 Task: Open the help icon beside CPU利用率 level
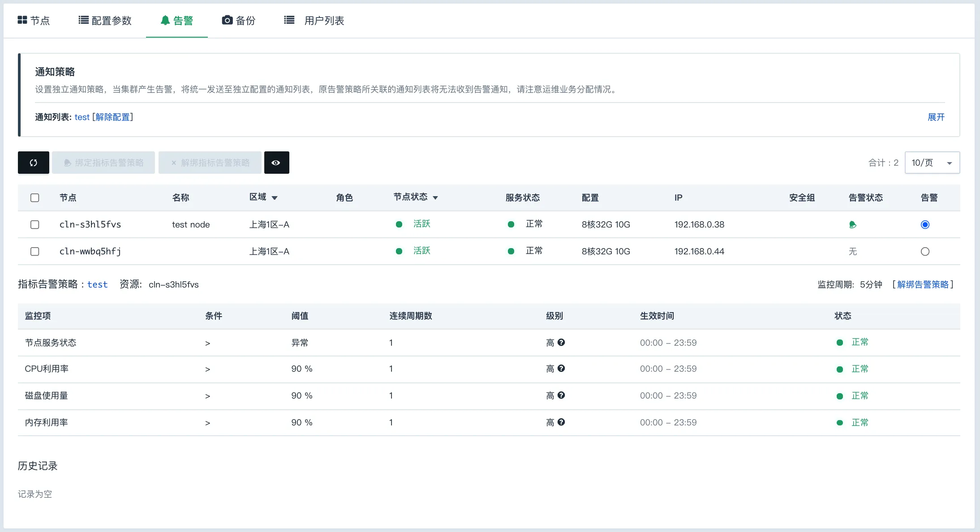562,369
